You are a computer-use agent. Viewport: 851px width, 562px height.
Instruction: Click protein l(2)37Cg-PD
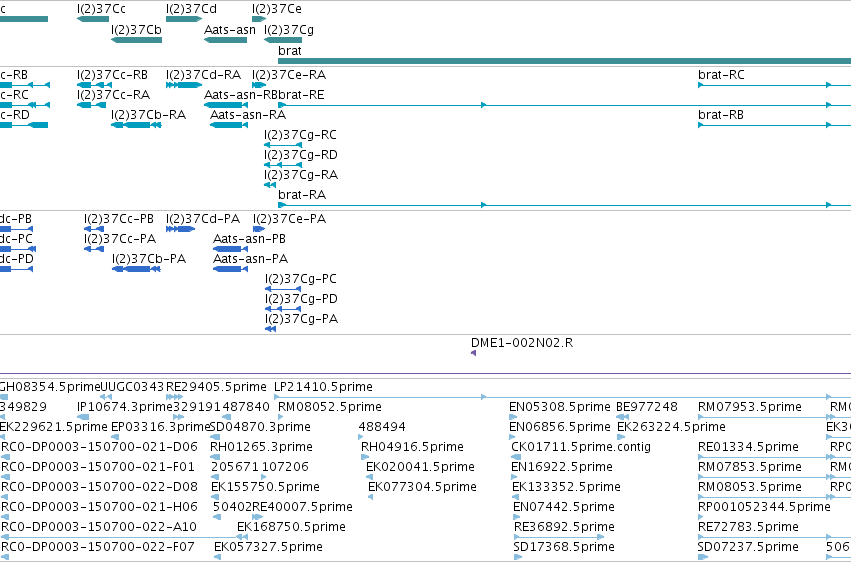tap(301, 299)
